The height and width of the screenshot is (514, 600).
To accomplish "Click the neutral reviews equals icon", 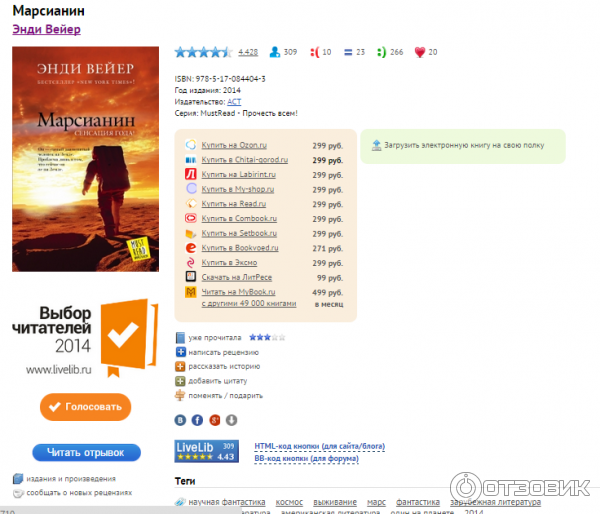I will click(348, 52).
